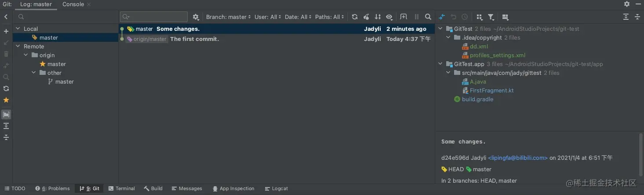This screenshot has width=644, height=195.
Task: Click the commit log search text field
Action: pos(154,17)
